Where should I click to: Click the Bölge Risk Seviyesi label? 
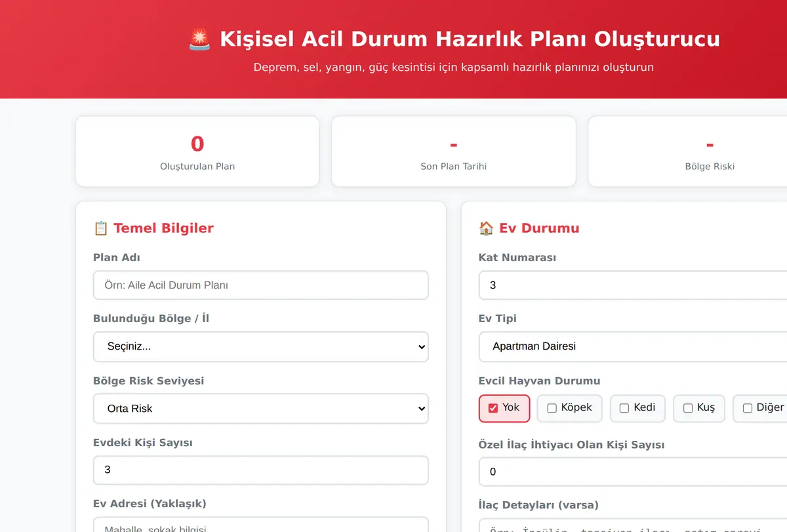click(148, 381)
